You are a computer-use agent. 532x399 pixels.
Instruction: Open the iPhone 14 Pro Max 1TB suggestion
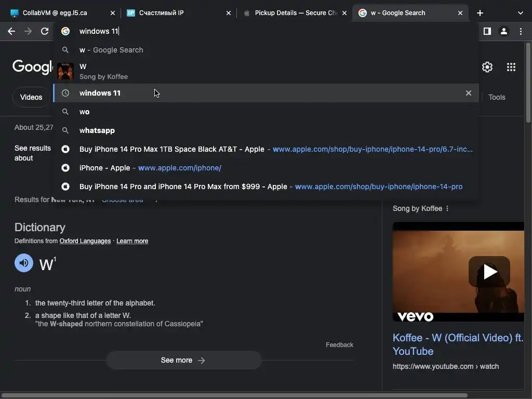coord(266,149)
